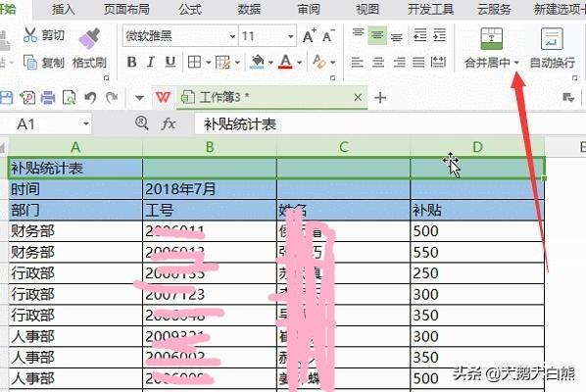Expand the 合并居中 dropdown arrow

click(516, 63)
